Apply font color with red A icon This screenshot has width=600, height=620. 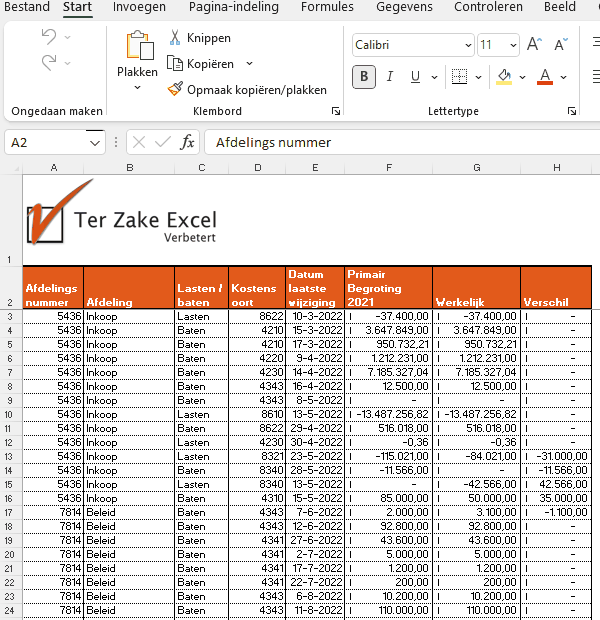click(x=545, y=77)
